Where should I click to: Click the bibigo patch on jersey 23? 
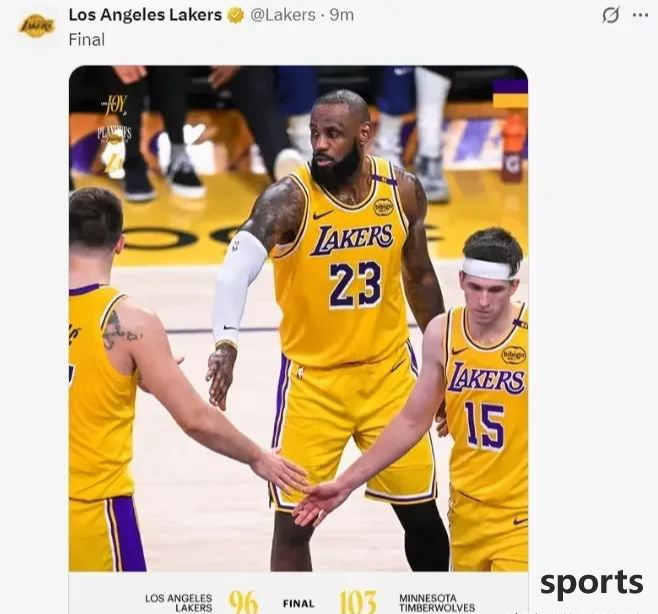[x=383, y=206]
